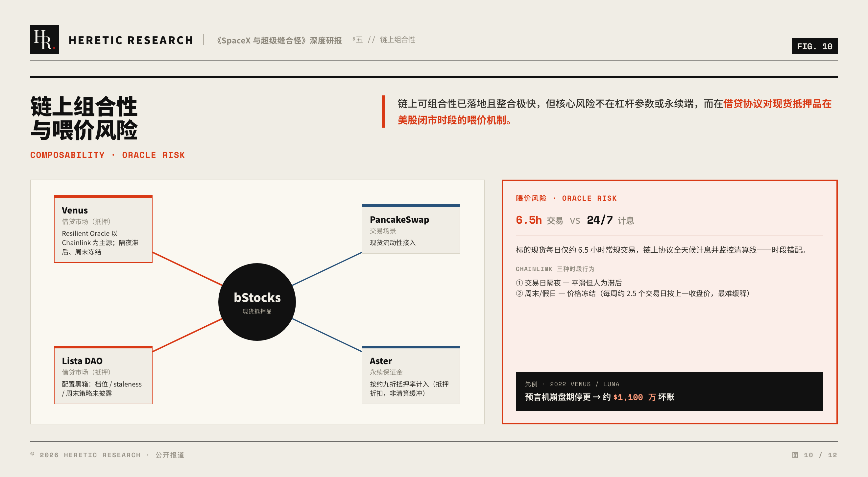This screenshot has width=868, height=477.
Task: Click 配置黑箱 description in Lista DAO card
Action: [x=102, y=389]
